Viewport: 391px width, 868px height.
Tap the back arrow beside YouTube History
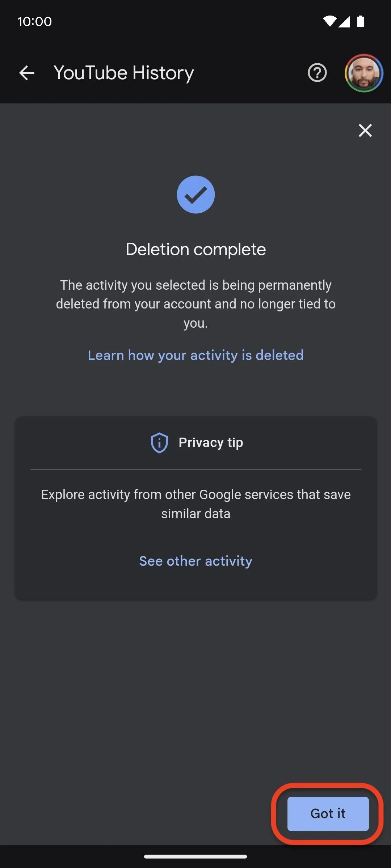(x=27, y=73)
